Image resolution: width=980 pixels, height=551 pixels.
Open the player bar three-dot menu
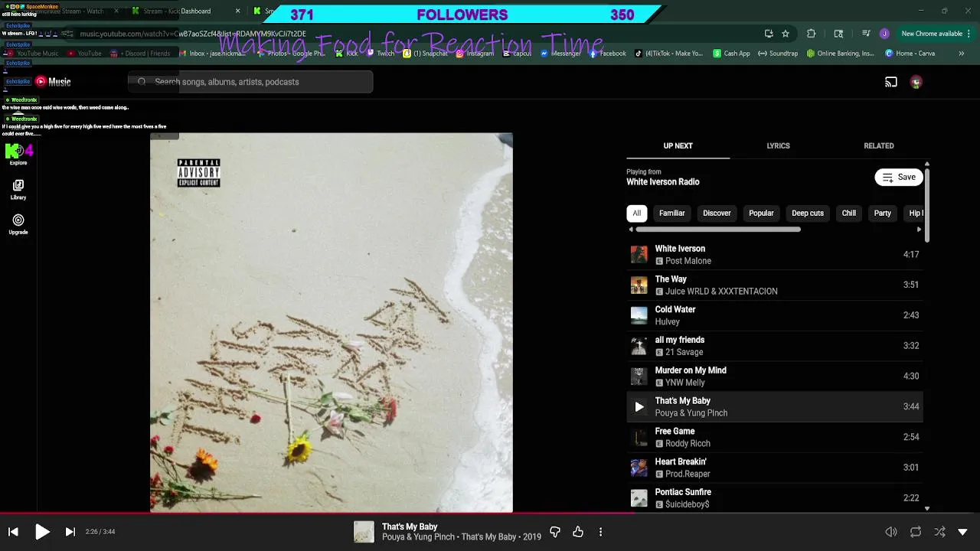(600, 532)
